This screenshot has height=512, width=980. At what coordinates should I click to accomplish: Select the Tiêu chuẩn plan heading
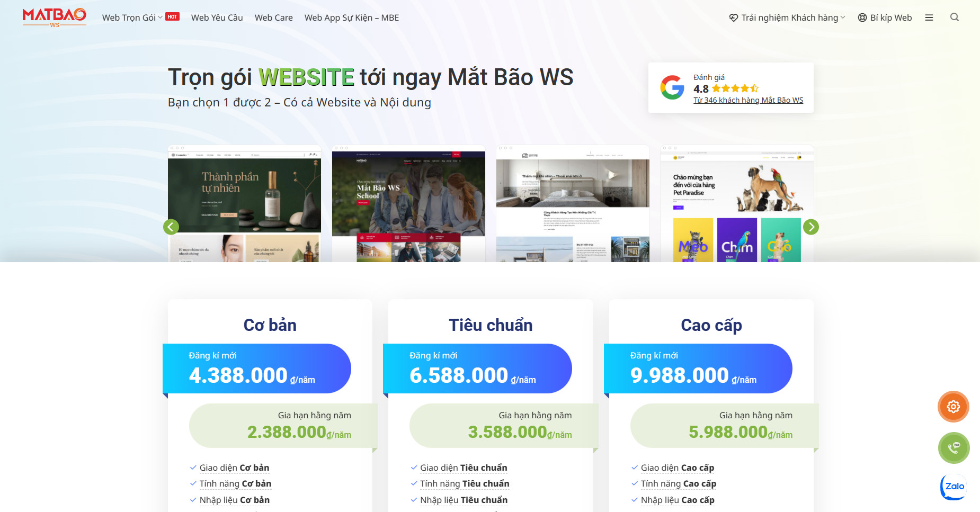491,325
